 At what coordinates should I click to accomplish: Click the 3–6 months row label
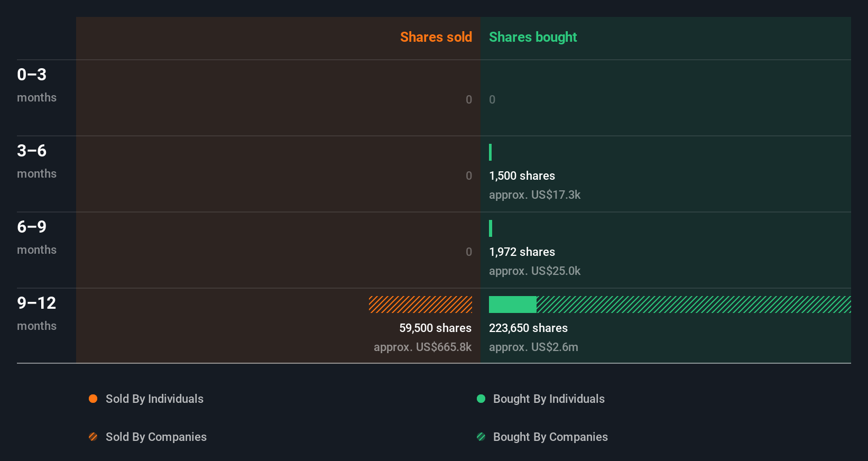36,161
